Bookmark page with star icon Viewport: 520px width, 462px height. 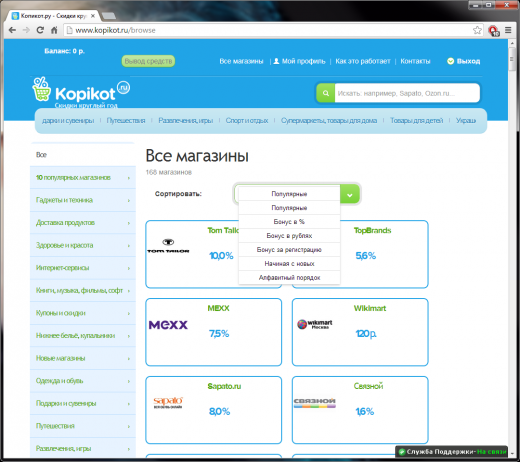point(477,30)
